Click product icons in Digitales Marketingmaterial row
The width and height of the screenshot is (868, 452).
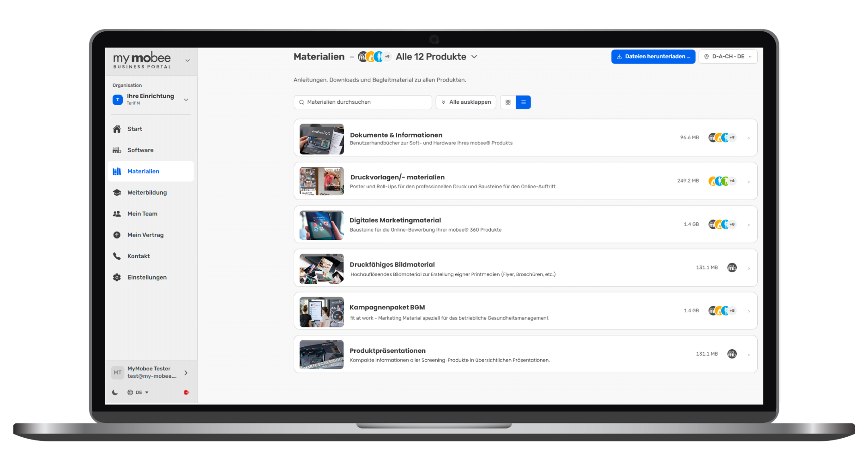click(x=722, y=224)
